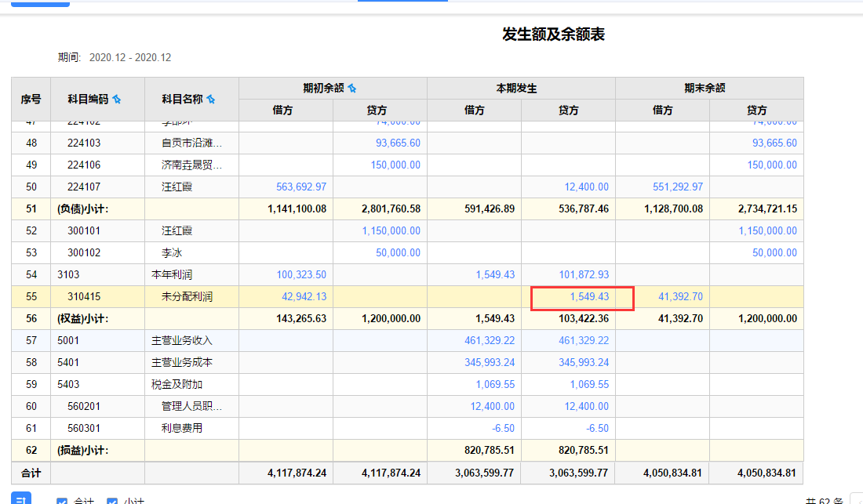
Task: Open current credit 345,993.24 for account 5401
Action: point(584,363)
